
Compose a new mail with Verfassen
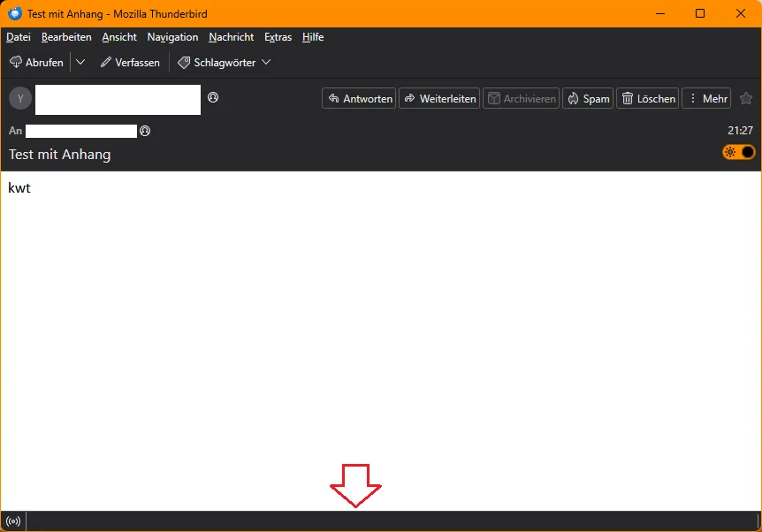click(130, 62)
